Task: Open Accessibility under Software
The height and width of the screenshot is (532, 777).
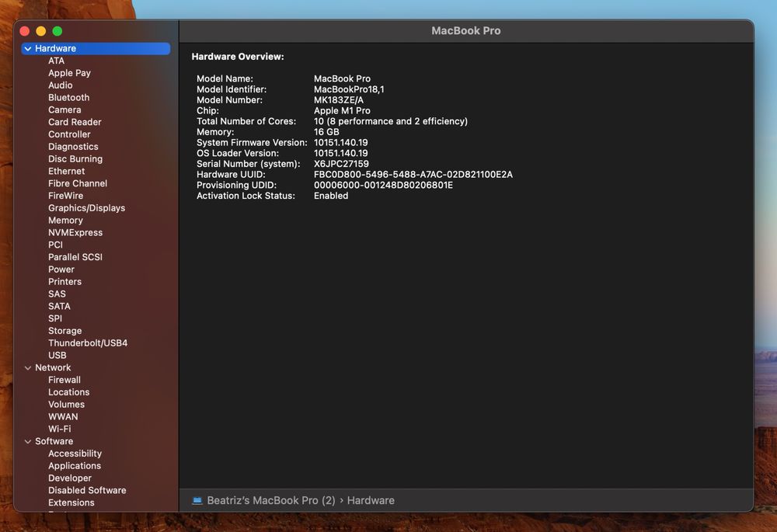Action: tap(75, 454)
